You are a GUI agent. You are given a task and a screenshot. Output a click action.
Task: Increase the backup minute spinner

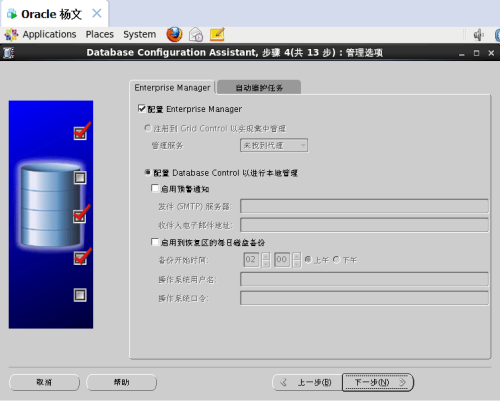pos(296,256)
